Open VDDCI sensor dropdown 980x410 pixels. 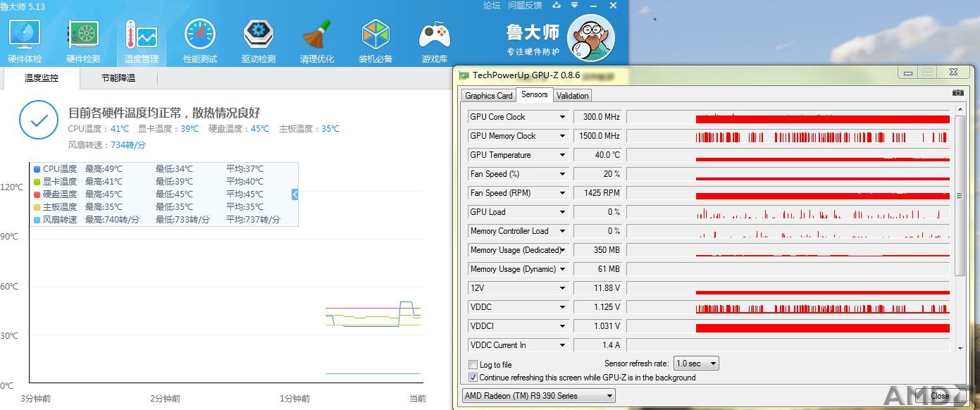click(562, 326)
